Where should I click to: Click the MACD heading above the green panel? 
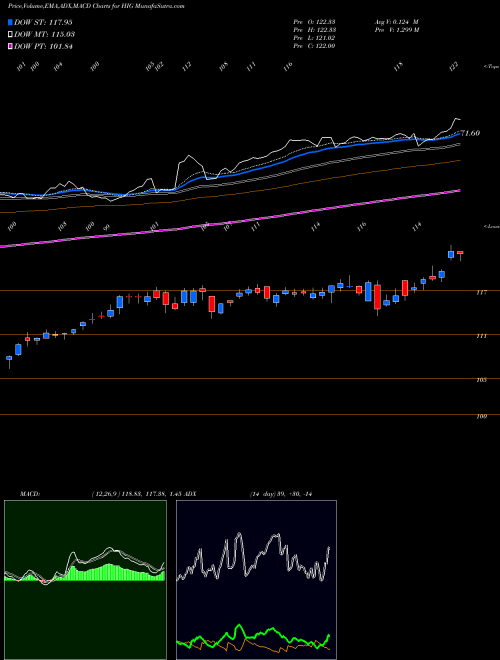click(29, 494)
